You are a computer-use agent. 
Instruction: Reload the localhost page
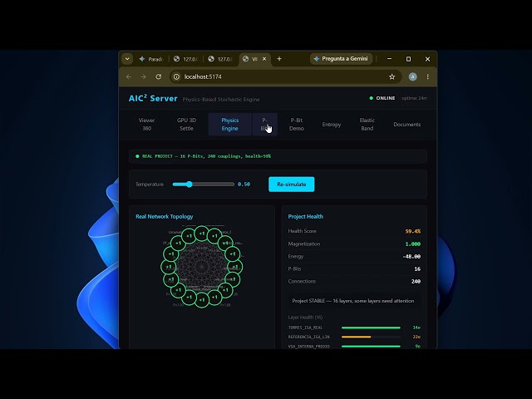[x=159, y=76]
